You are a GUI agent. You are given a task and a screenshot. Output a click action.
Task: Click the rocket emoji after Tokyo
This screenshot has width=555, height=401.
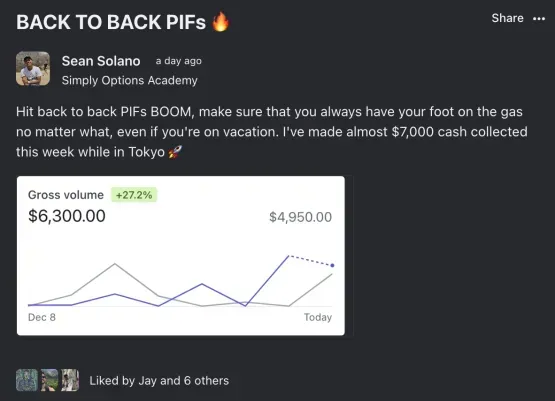point(175,152)
